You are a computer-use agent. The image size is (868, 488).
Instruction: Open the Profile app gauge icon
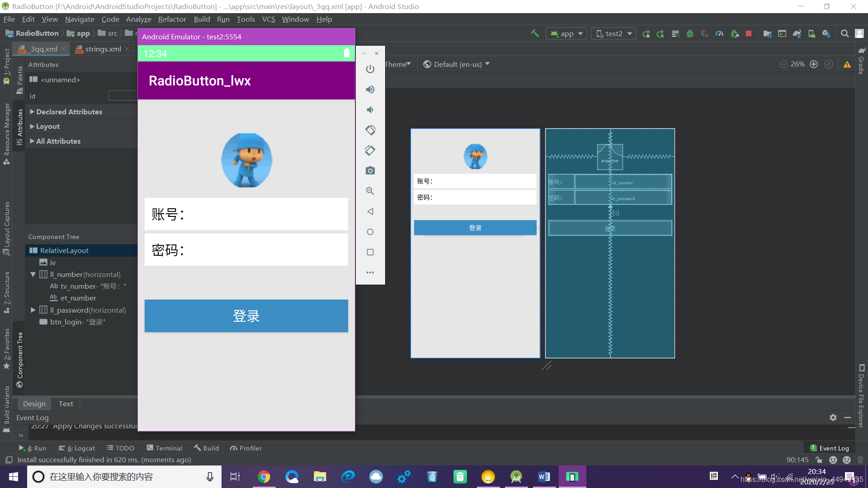pos(719,33)
